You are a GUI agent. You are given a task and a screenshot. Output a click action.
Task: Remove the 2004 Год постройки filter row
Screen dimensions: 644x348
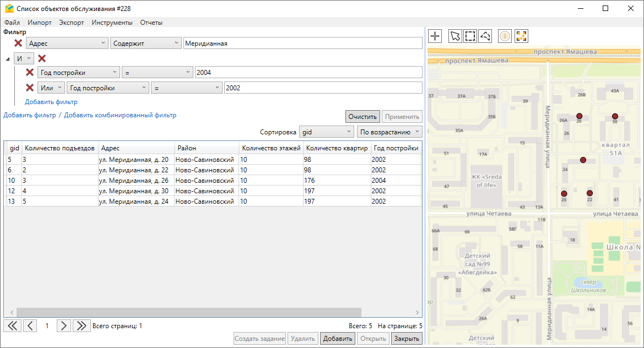click(30, 73)
